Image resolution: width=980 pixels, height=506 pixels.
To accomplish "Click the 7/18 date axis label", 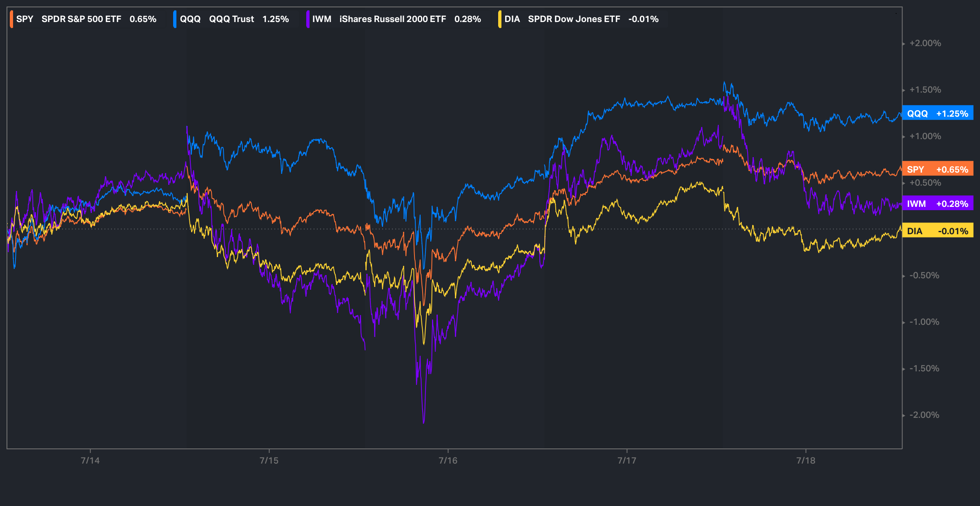I will 806,460.
